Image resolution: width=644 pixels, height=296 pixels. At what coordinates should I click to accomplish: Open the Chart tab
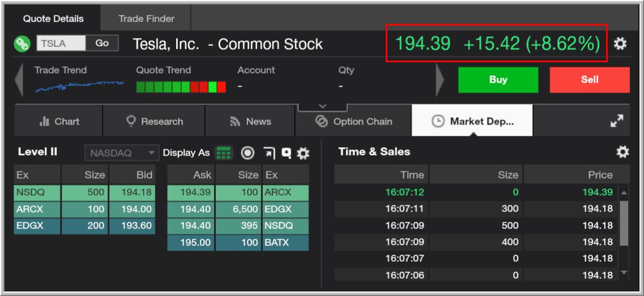[59, 121]
